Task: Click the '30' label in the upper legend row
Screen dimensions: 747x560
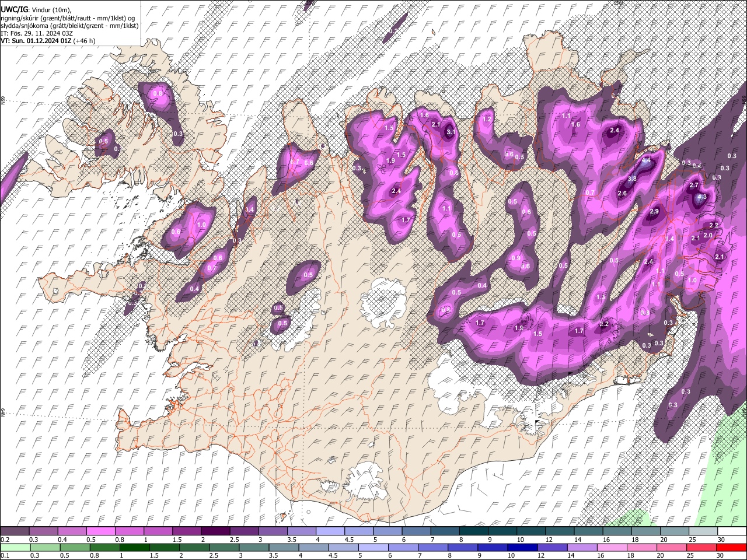Action: [721, 540]
